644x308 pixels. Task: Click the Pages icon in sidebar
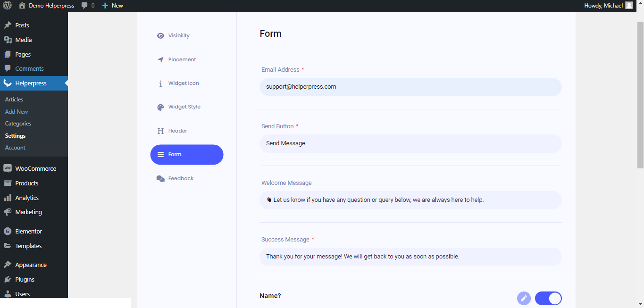[8, 55]
